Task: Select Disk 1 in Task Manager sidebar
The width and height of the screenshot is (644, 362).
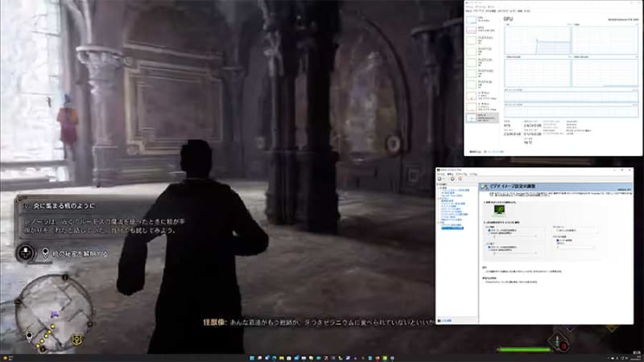Action: pyautogui.click(x=481, y=51)
